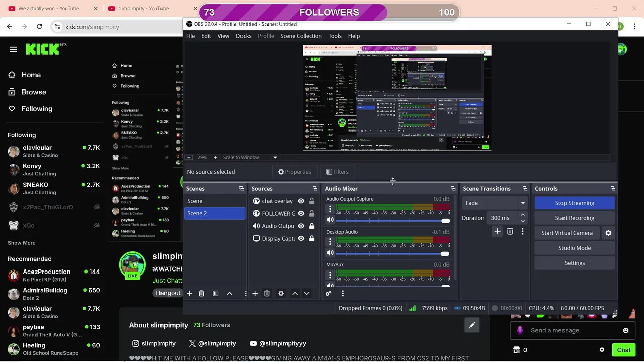Remove the selected scene with trash icon
The width and height of the screenshot is (644, 362).
(x=201, y=293)
